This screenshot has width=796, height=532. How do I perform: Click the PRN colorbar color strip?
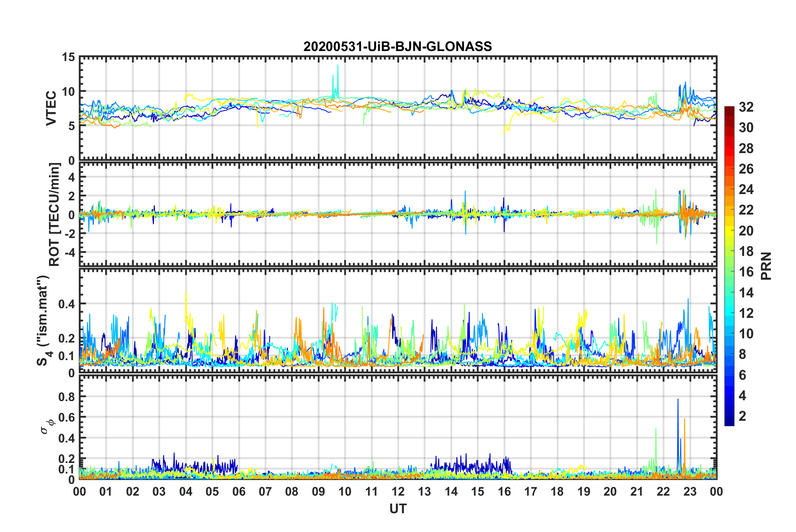(729, 266)
